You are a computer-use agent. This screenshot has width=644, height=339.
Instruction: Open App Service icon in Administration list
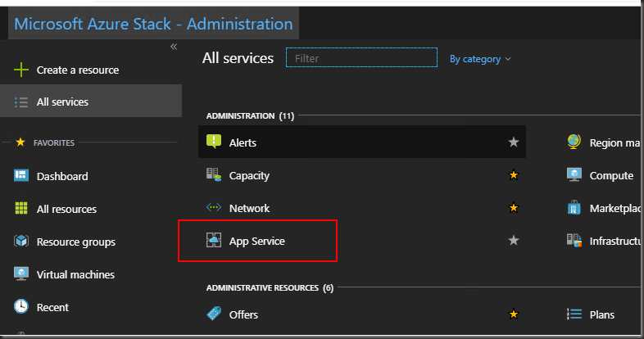pyautogui.click(x=214, y=241)
